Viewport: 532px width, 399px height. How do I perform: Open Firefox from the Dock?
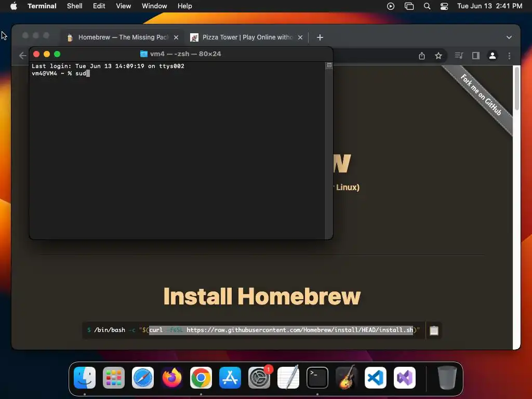click(171, 378)
